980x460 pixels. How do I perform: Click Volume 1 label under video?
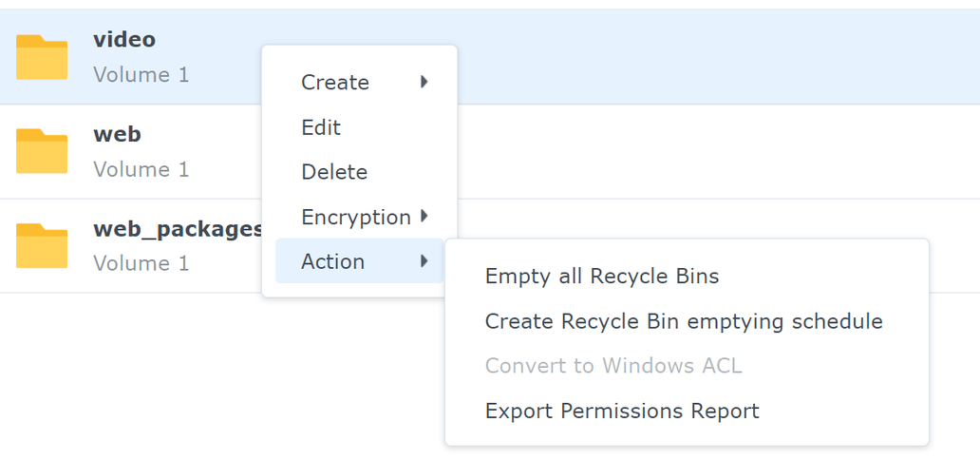coord(141,74)
